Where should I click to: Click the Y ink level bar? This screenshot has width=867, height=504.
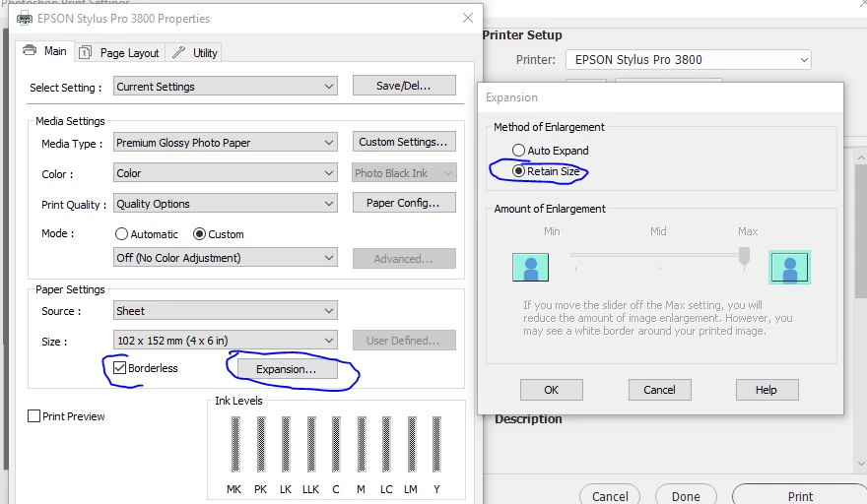click(436, 444)
